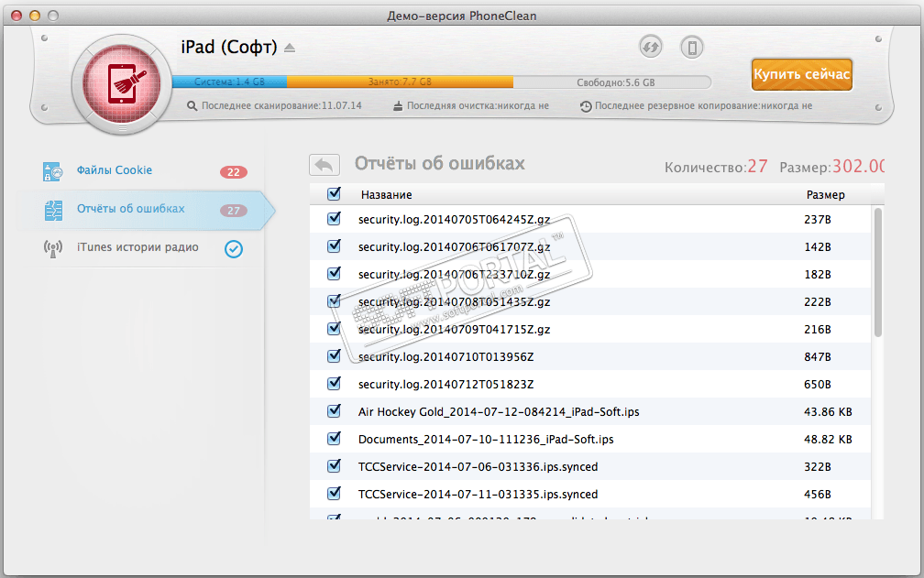Click the Cookie files sidebar icon
Screen dimensions: 924x578
[x=52, y=171]
